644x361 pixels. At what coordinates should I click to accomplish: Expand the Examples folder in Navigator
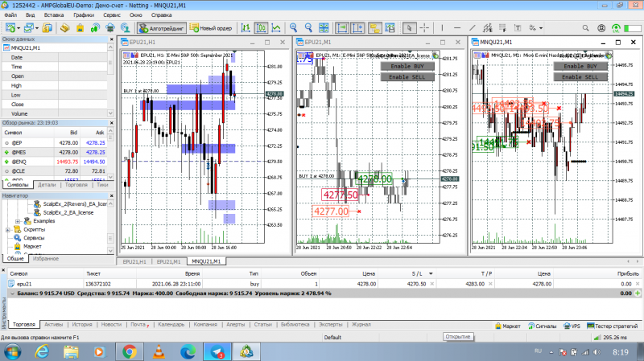(18, 221)
